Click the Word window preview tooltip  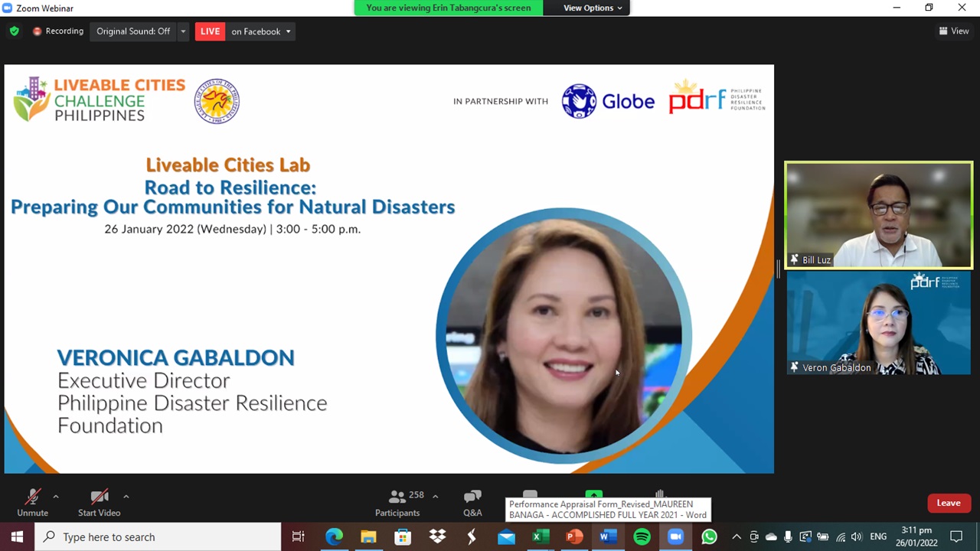point(608,510)
